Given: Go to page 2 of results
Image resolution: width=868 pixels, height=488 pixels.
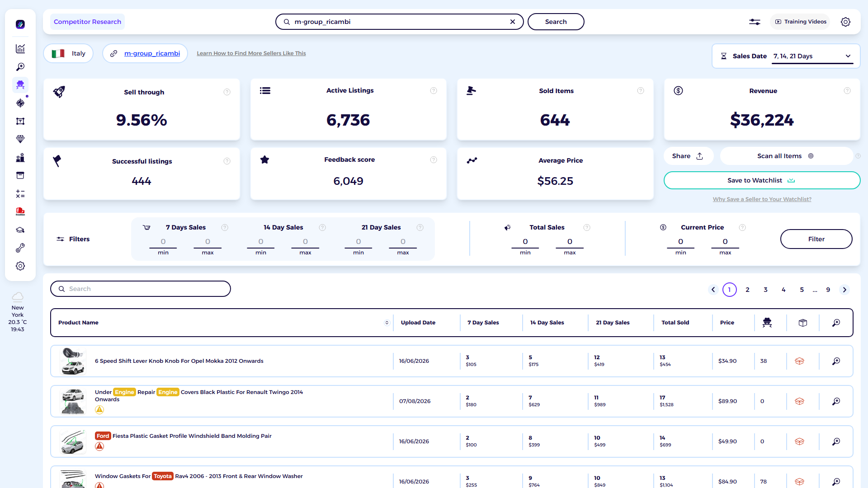Looking at the screenshot, I should point(748,290).
